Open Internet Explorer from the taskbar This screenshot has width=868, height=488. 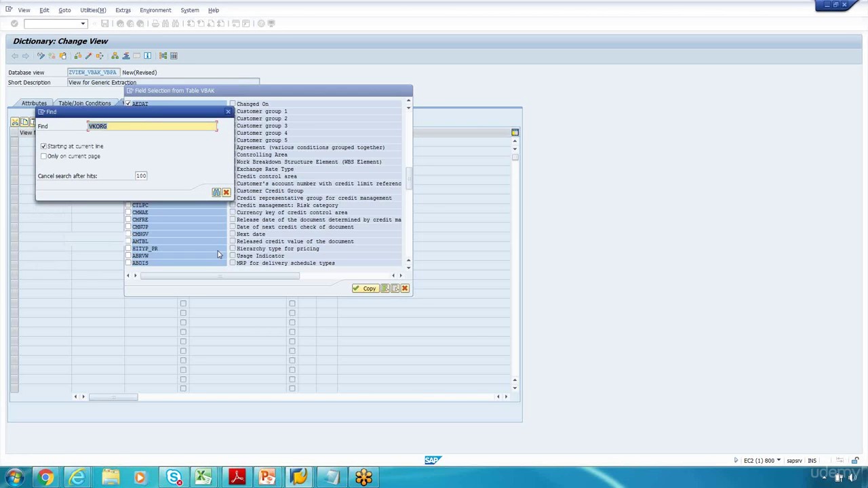(x=77, y=478)
